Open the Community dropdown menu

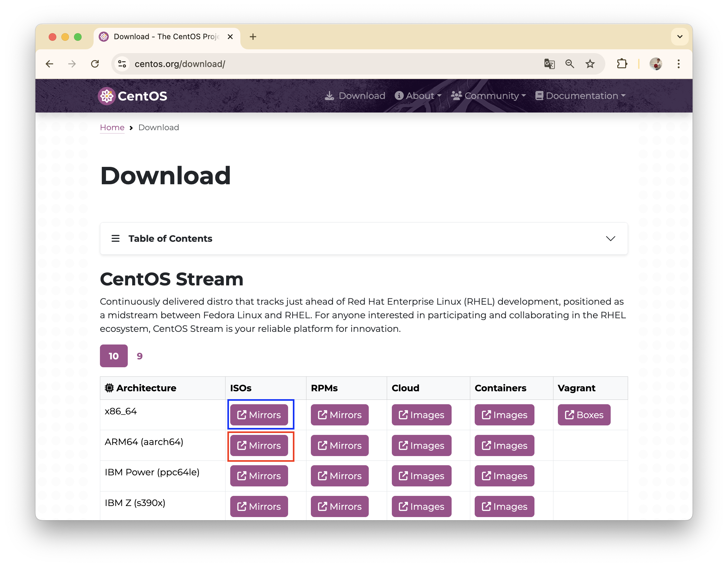[x=488, y=96]
